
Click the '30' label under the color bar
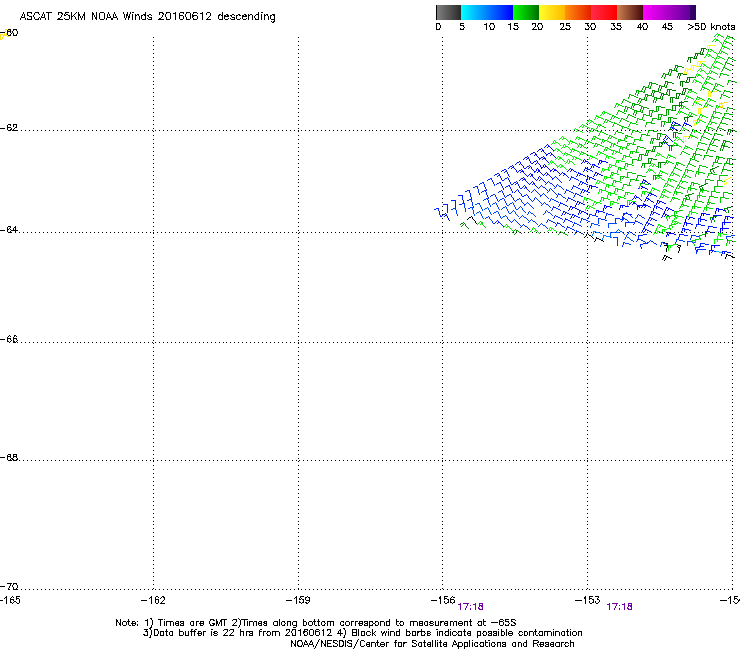pos(590,27)
